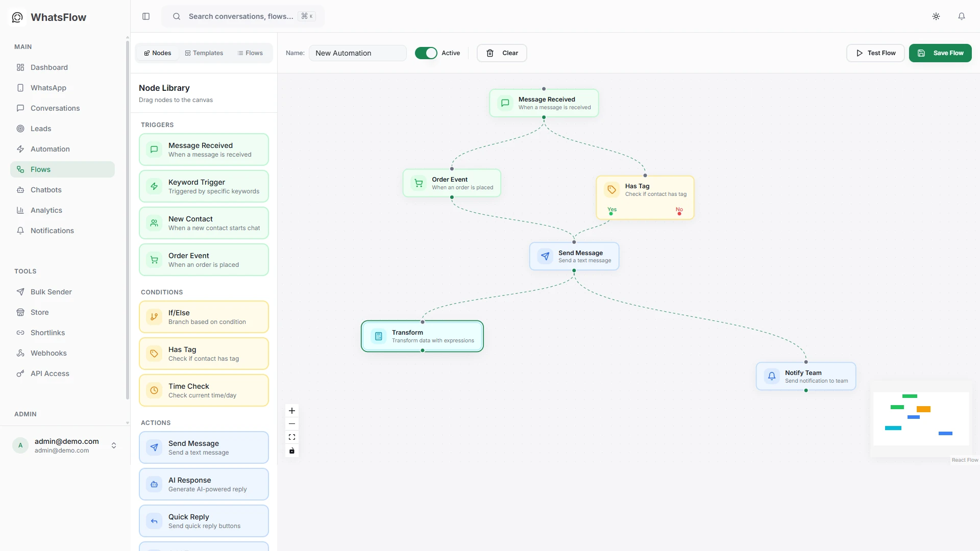The height and width of the screenshot is (551, 980).
Task: Click the API Access key icon
Action: click(x=20, y=373)
